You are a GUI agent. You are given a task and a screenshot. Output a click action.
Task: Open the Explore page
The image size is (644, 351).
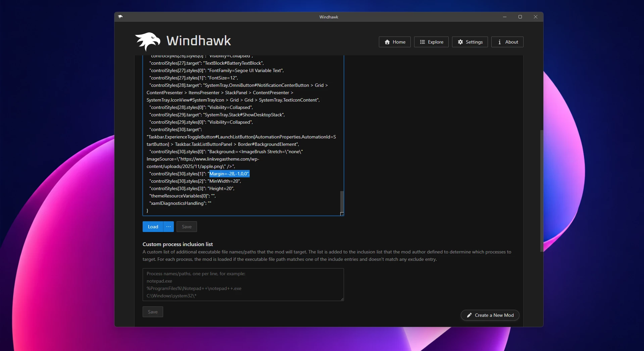tap(431, 42)
